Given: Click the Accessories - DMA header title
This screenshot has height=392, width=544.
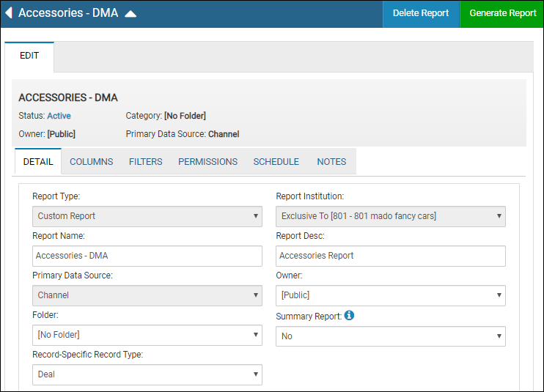Looking at the screenshot, I should 68,13.
